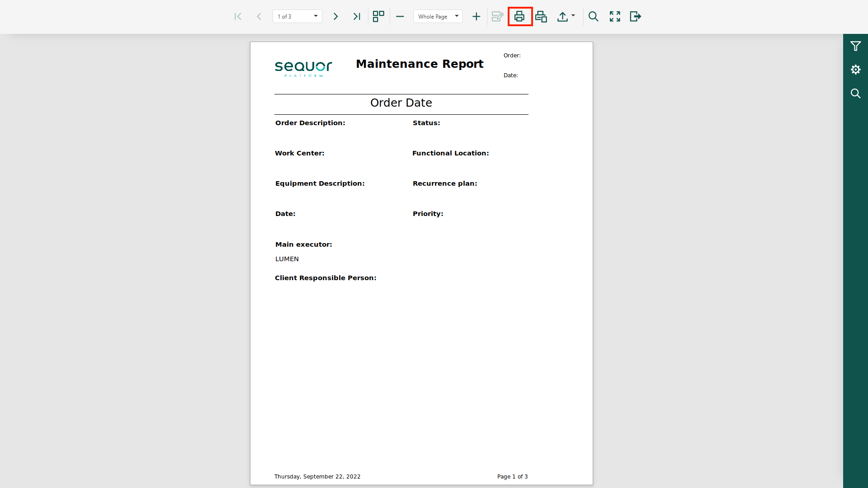The width and height of the screenshot is (868, 488).
Task: Open the toolbar search icon
Action: click(x=594, y=17)
